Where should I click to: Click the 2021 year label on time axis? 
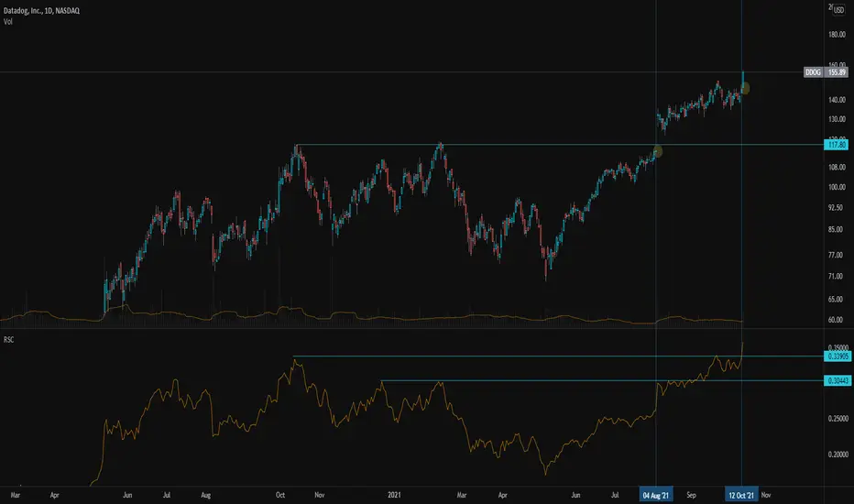click(x=394, y=495)
